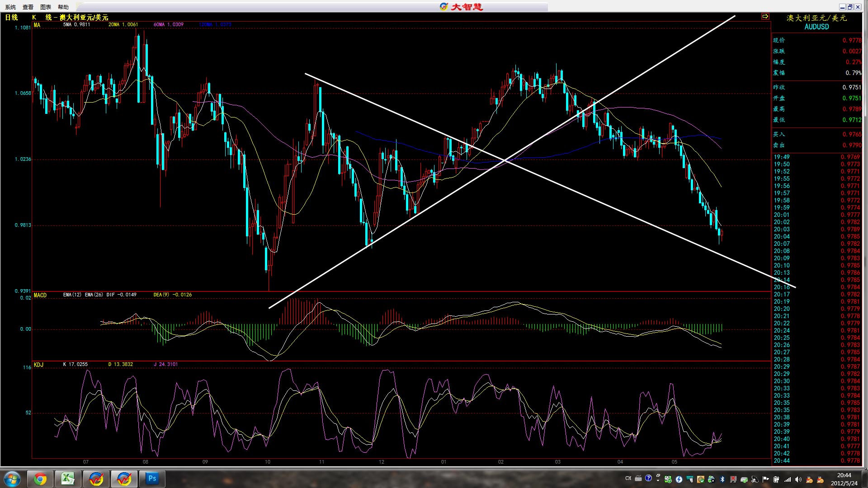Click the taskbar clock showing 20:44
868x488 pixels.
(x=844, y=479)
